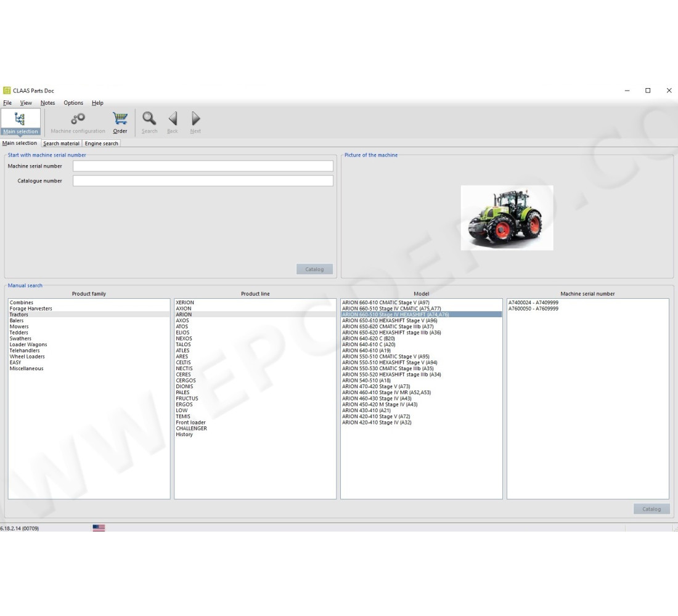The width and height of the screenshot is (678, 616).
Task: Choose ELIOS product line
Action: click(255, 333)
